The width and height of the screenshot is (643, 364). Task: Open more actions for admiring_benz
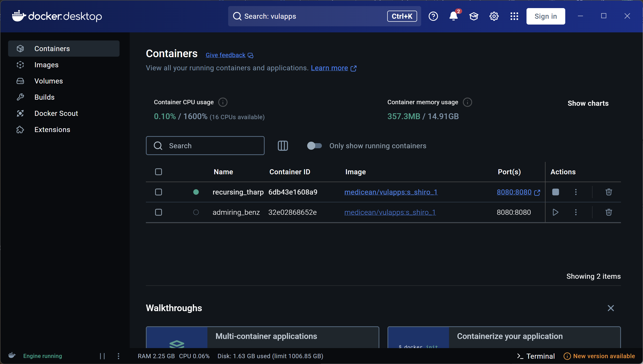point(576,212)
